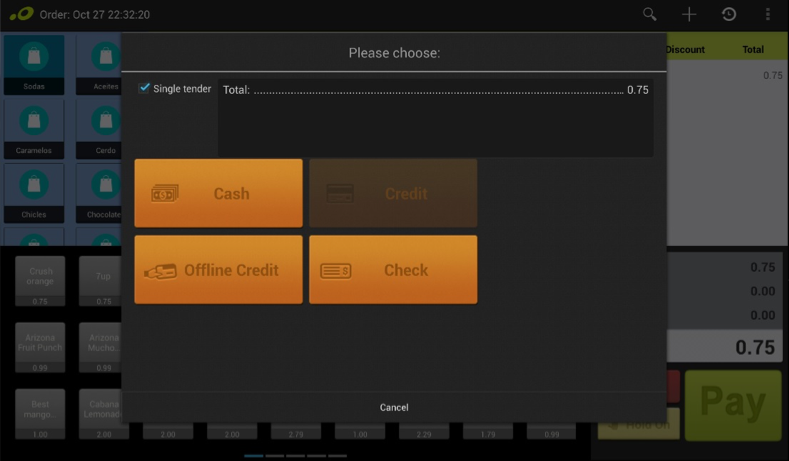Screen dimensions: 789x461
Task: Click the Discount column header
Action: (686, 49)
